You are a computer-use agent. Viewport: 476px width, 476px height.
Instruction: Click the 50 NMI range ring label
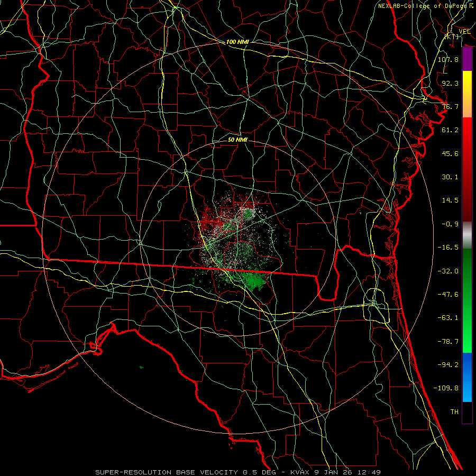pos(237,140)
